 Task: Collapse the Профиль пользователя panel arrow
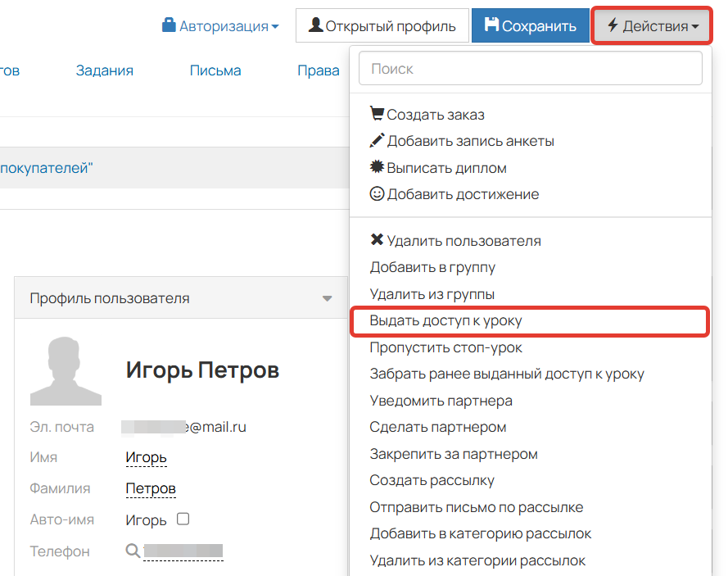pos(328,298)
